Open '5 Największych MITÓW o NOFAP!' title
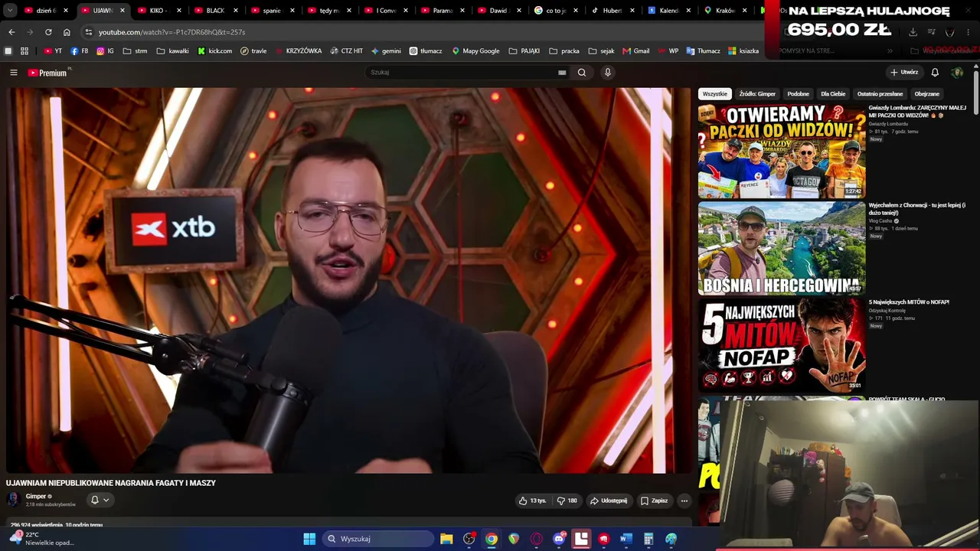 [909, 302]
